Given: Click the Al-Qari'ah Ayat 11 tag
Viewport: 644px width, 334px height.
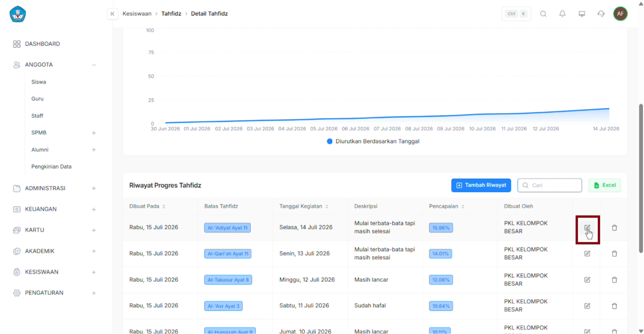Looking at the screenshot, I should pos(228,254).
